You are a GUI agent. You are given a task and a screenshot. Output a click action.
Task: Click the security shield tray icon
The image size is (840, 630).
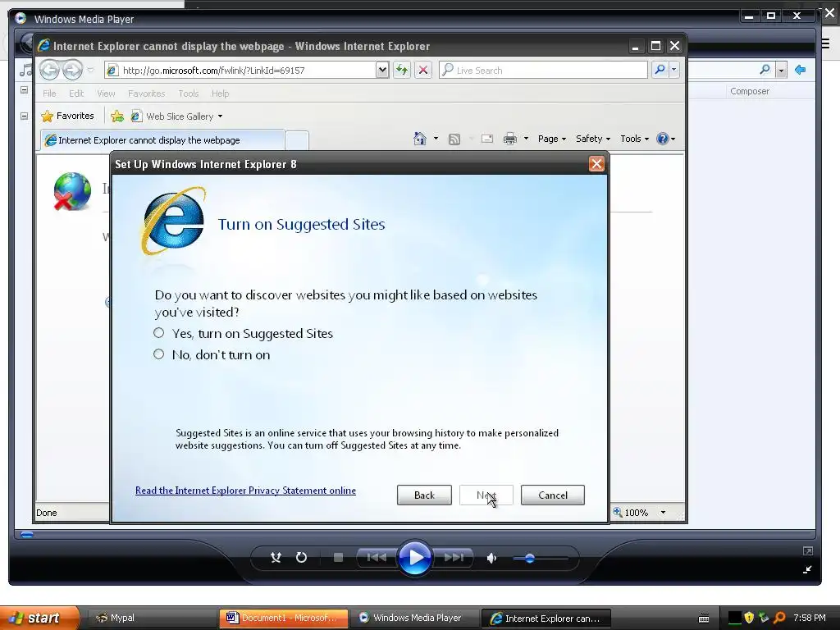tap(749, 618)
